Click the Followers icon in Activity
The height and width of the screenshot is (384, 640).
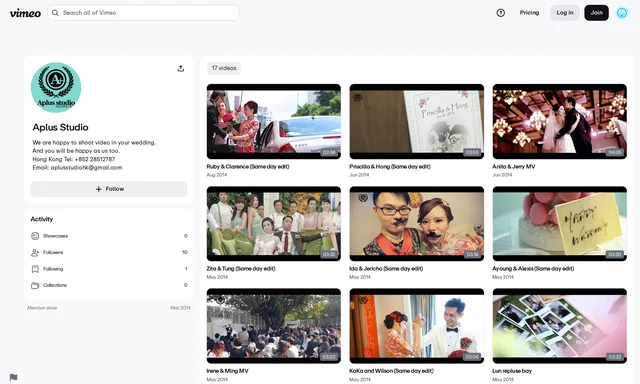tap(35, 253)
